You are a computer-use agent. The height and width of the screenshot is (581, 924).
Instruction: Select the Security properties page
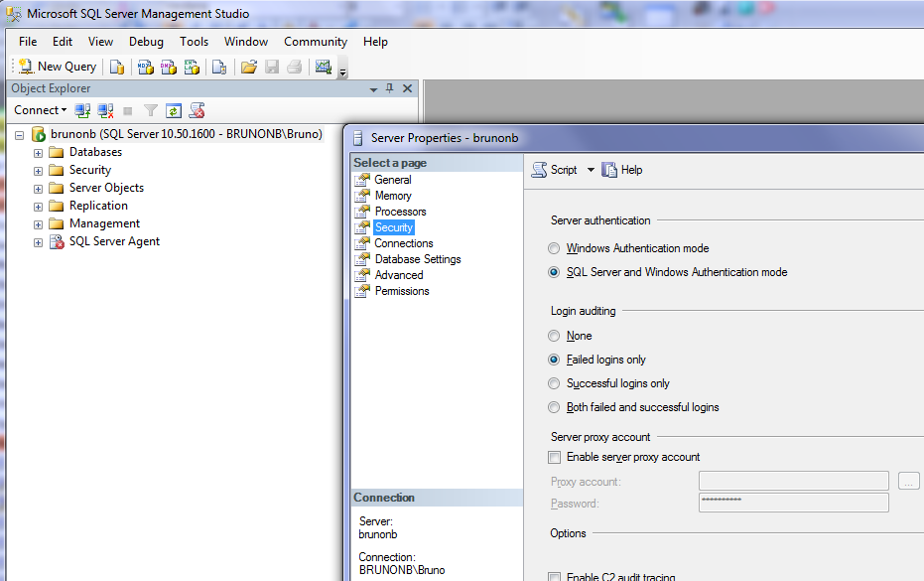394,227
